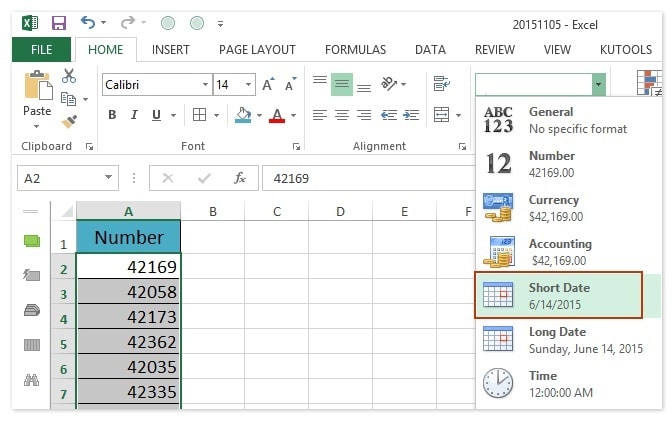Click the Insert Function fx button

[x=240, y=178]
